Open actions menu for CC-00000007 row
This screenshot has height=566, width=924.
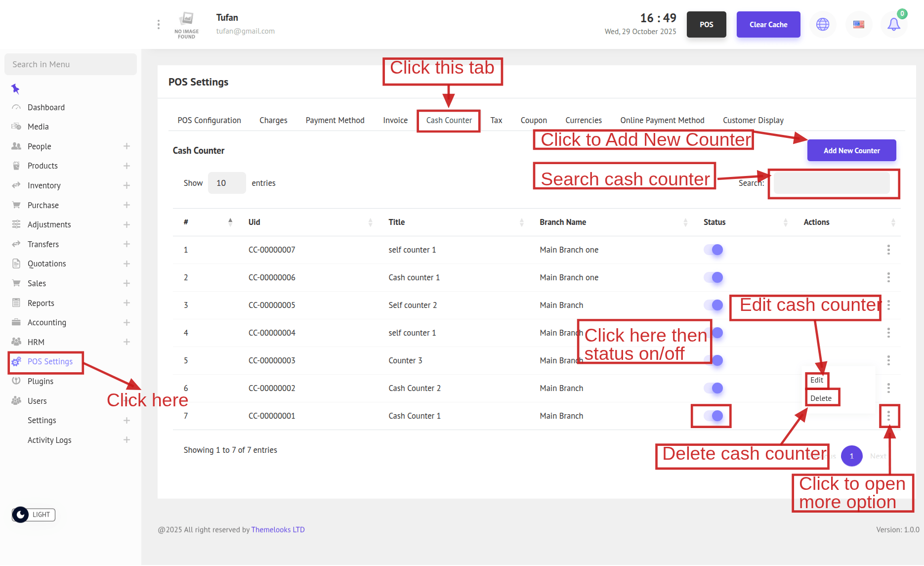coord(888,250)
